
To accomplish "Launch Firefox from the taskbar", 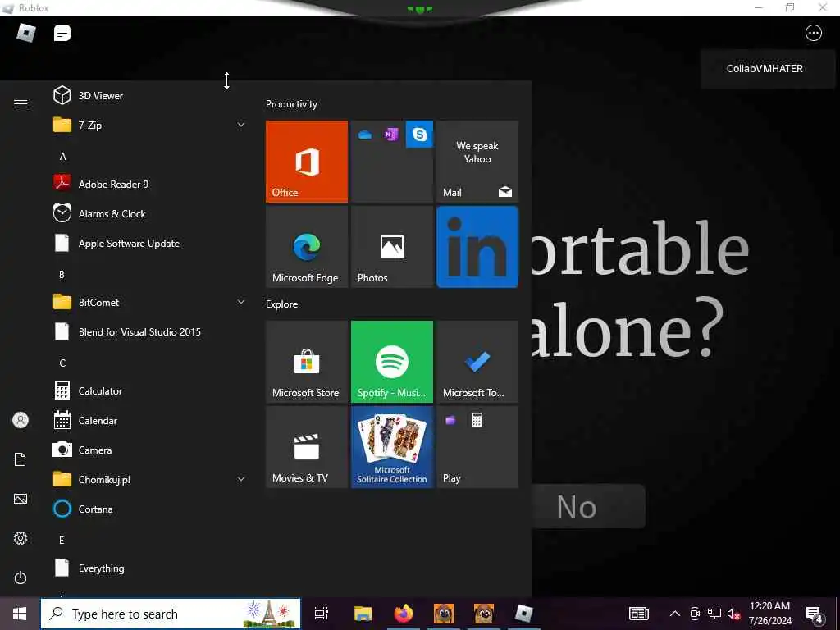I will [403, 614].
